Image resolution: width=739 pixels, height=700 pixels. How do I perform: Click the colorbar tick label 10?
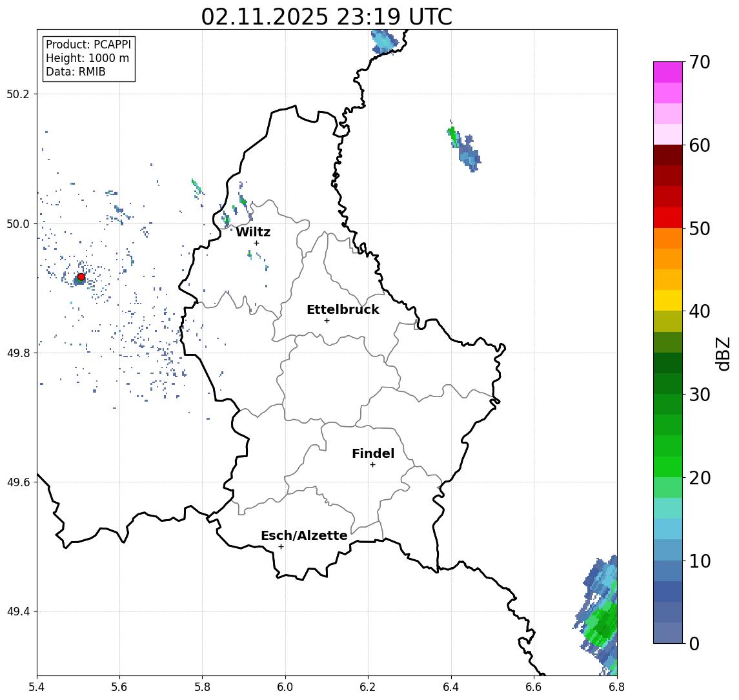tap(700, 561)
